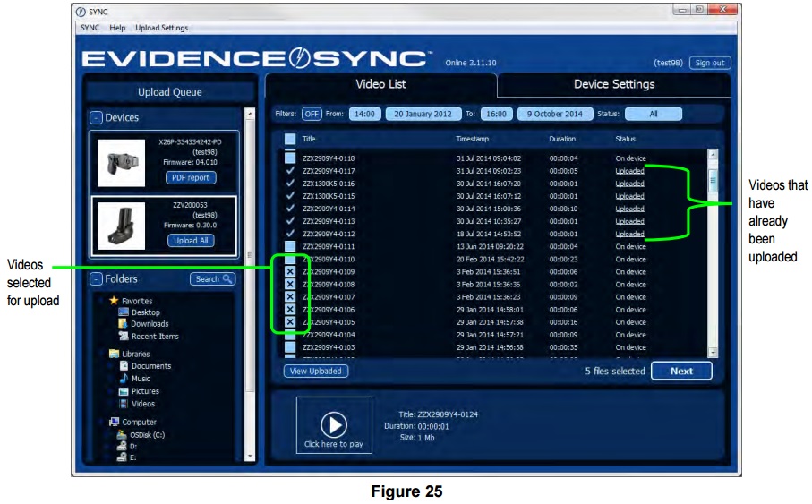This screenshot has width=812, height=504.
Task: Open the Upload Settings menu
Action: pos(161,28)
